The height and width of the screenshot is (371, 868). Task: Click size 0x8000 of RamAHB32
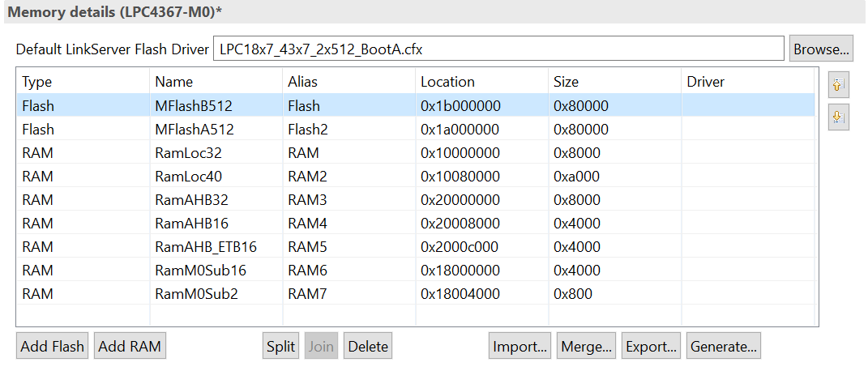click(614, 199)
